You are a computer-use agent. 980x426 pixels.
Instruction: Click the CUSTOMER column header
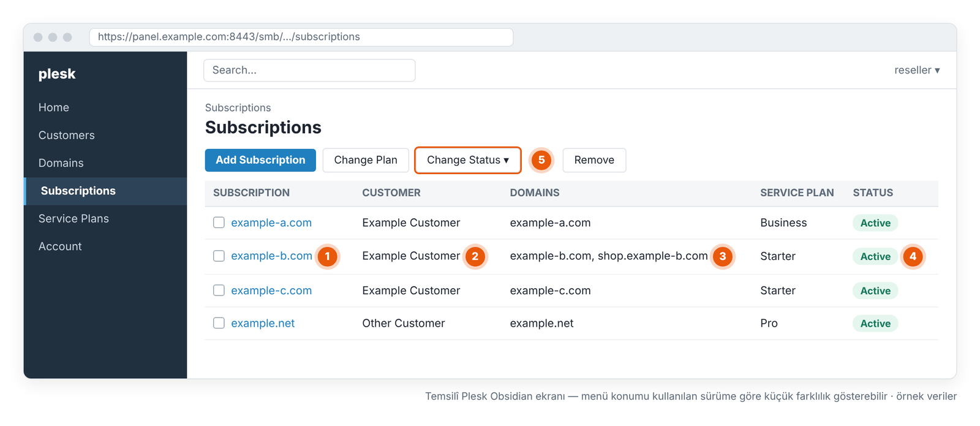pos(391,192)
